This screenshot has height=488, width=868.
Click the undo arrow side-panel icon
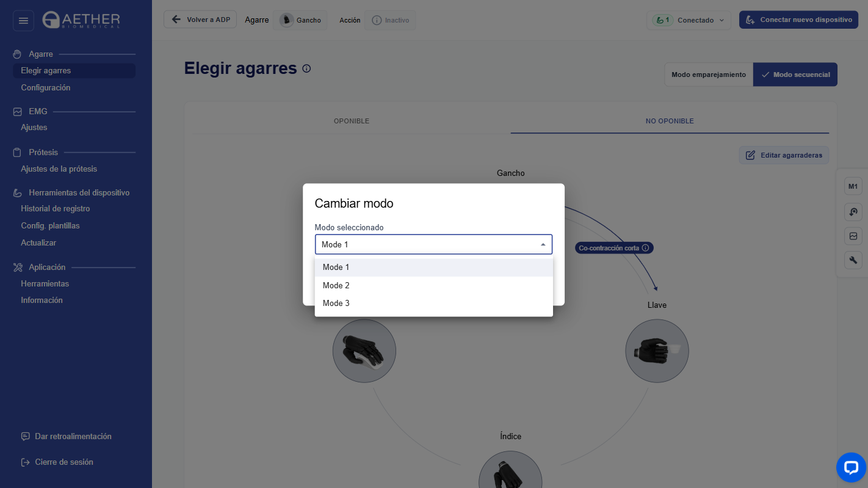tap(853, 211)
